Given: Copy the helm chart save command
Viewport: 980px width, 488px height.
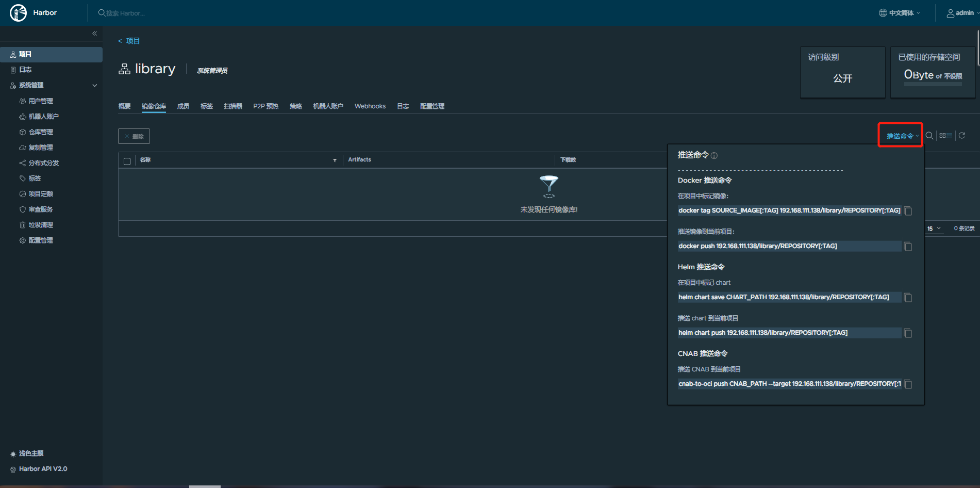Looking at the screenshot, I should [x=908, y=298].
